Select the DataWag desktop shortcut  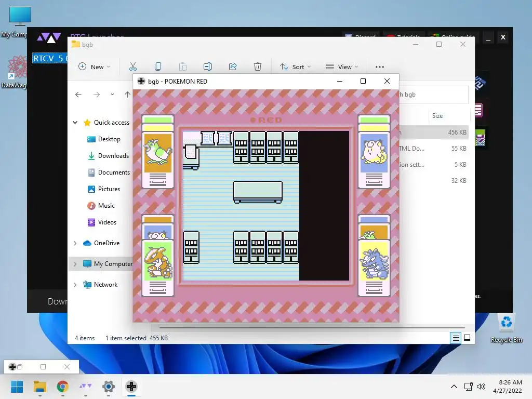click(x=14, y=73)
